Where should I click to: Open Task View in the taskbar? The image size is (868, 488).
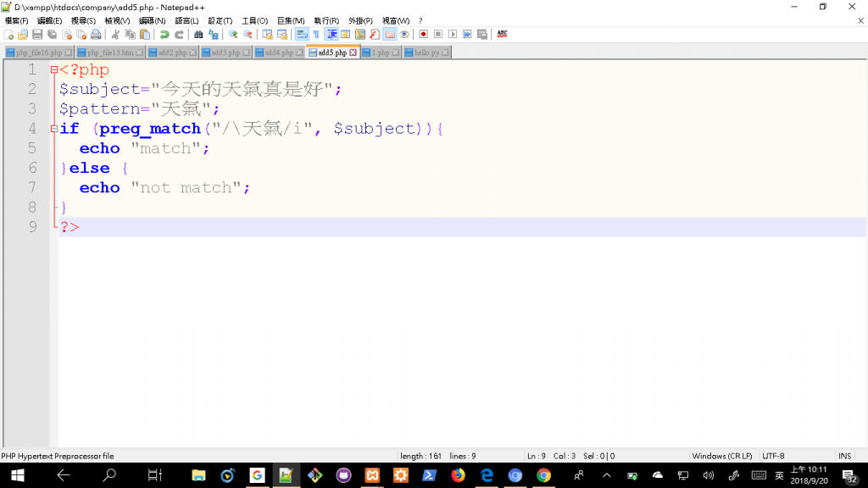click(x=154, y=475)
